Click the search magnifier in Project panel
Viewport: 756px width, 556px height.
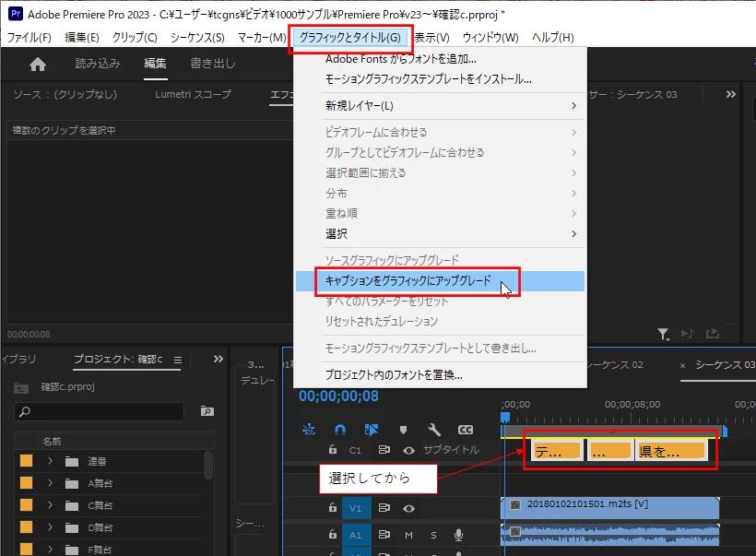25,411
